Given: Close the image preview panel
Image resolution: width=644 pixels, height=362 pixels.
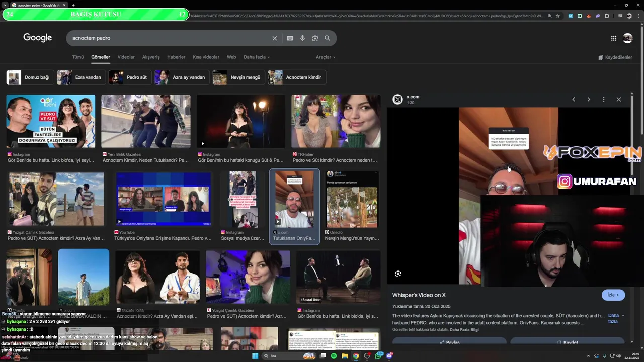Looking at the screenshot, I should tap(619, 100).
